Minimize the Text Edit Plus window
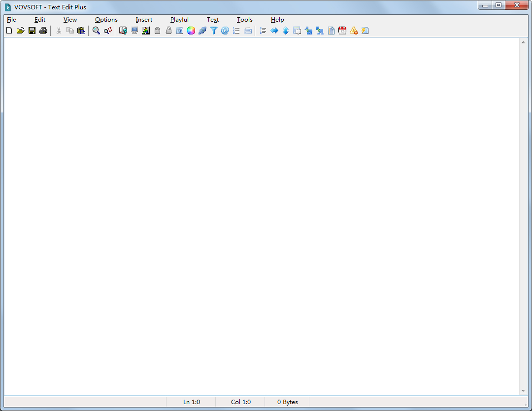The width and height of the screenshot is (532, 411). pyautogui.click(x=485, y=5)
